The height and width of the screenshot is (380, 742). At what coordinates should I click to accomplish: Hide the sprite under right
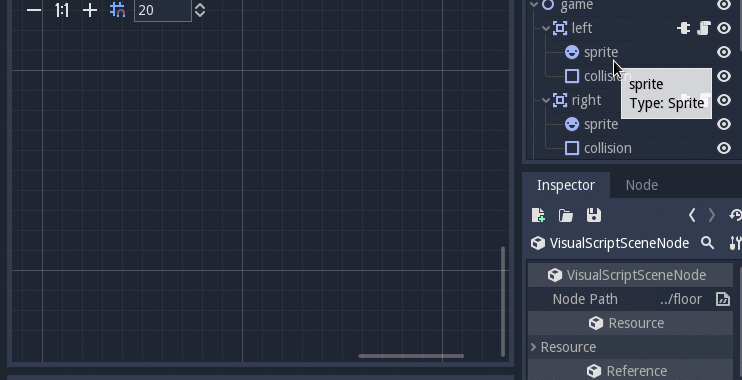click(x=724, y=124)
